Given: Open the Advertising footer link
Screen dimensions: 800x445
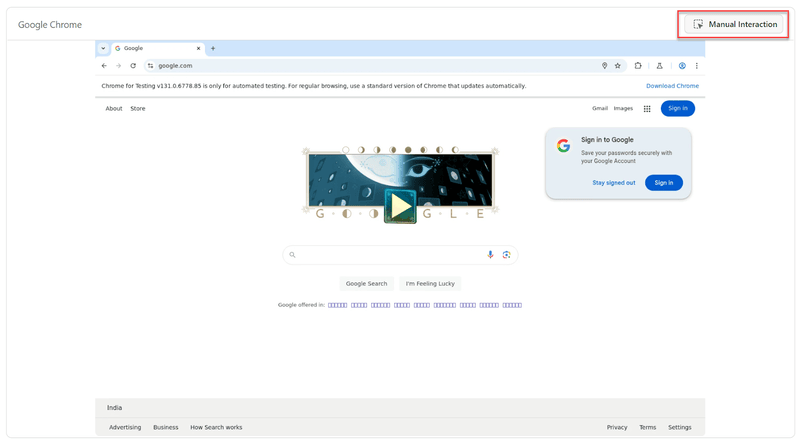Looking at the screenshot, I should click(x=125, y=428).
